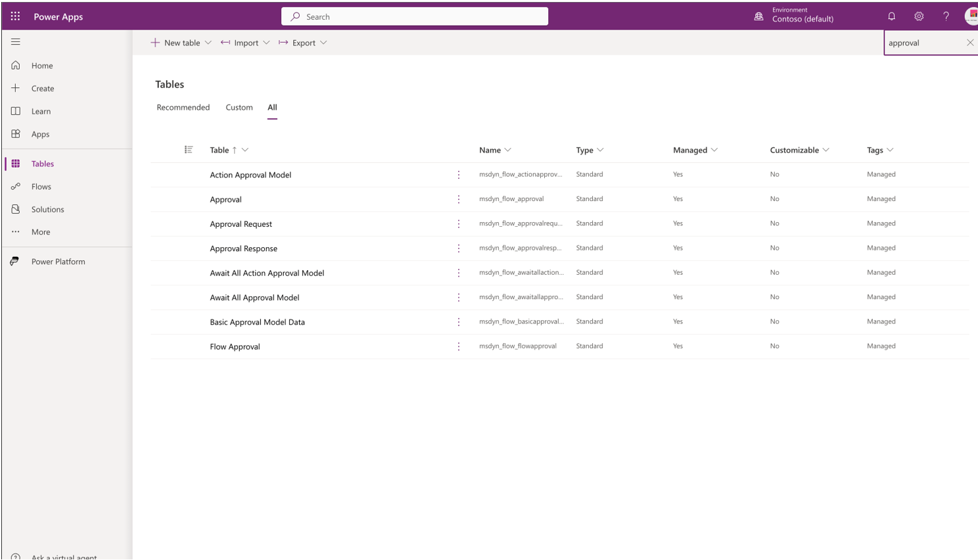Open notifications bell icon
The image size is (978, 560).
click(891, 16)
